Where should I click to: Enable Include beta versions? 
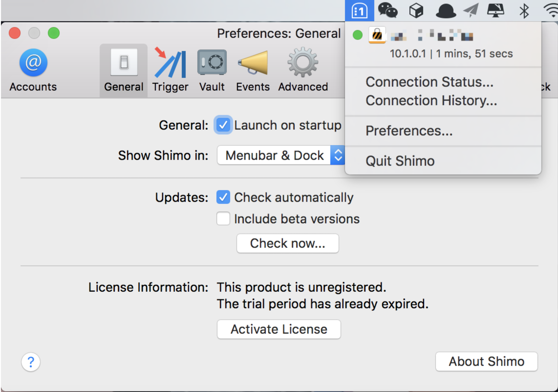(223, 218)
